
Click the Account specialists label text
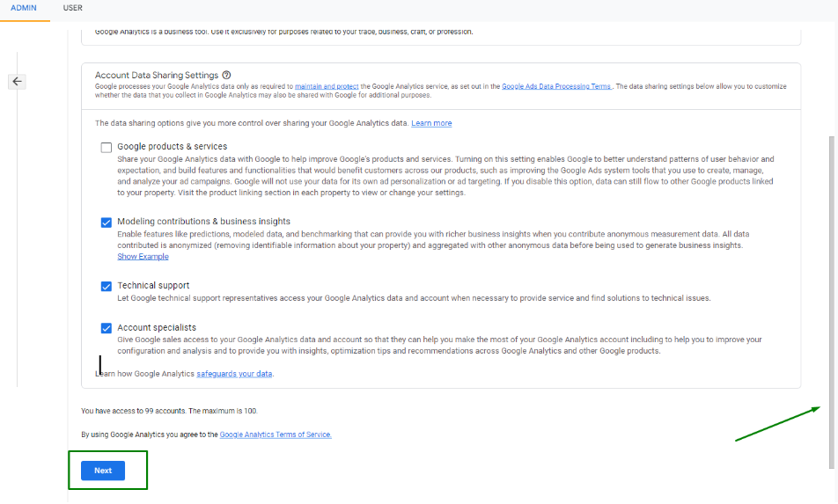pos(157,327)
